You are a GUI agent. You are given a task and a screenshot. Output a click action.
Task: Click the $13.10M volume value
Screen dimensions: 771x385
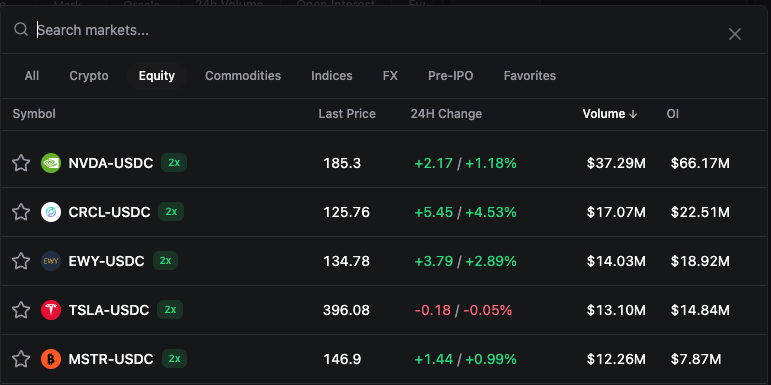pos(616,311)
